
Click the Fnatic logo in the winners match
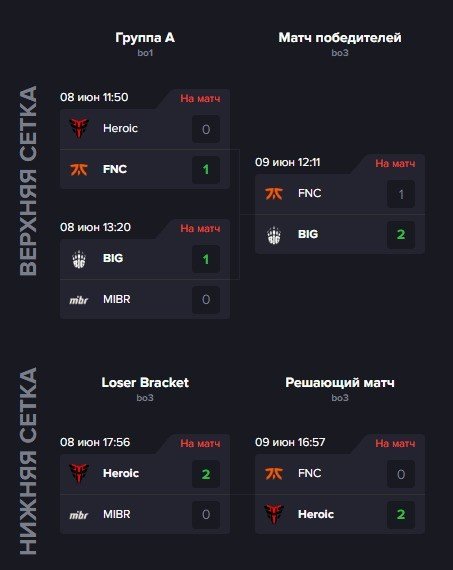pyautogui.click(x=274, y=193)
